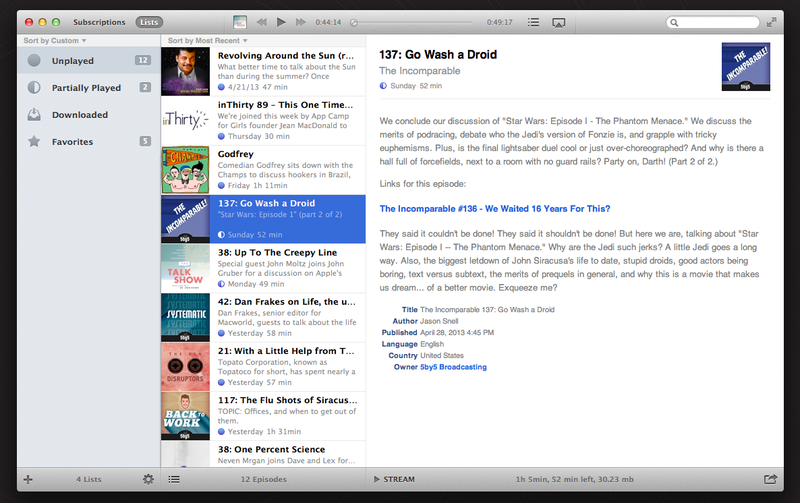Click the Disruptors artwork thumbnail
Viewport: 800px width, 503px height.
(185, 367)
